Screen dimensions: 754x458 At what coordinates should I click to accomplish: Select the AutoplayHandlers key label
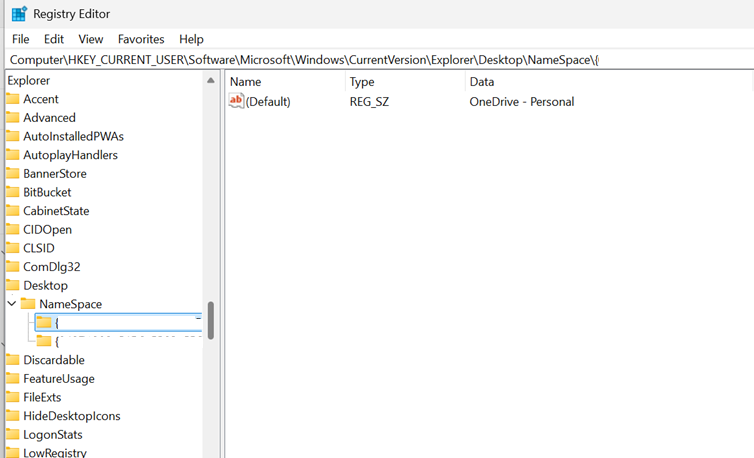[71, 155]
